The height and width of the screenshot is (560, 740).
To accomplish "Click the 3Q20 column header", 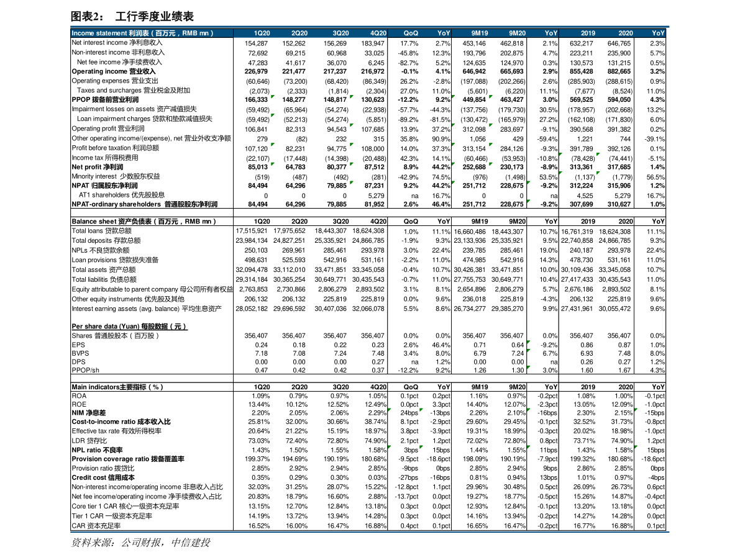I will coord(340,34).
